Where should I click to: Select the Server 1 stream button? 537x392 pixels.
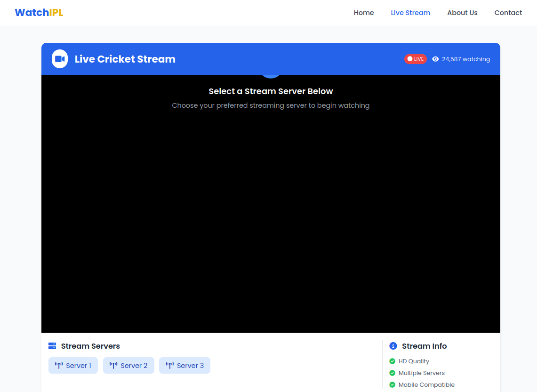pyautogui.click(x=73, y=366)
